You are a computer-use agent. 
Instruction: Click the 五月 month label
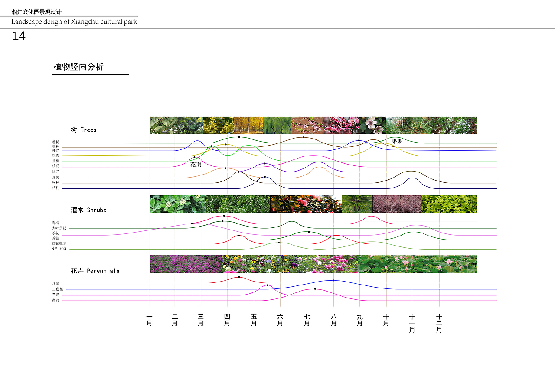click(x=254, y=320)
